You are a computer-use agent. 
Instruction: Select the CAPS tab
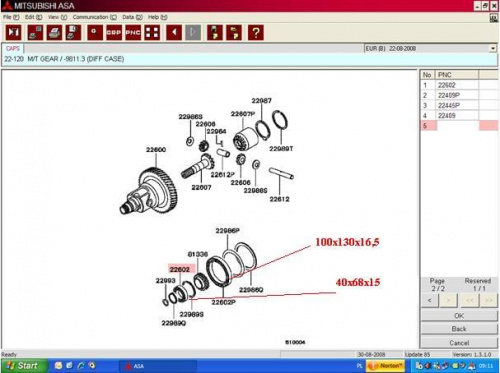(x=13, y=49)
